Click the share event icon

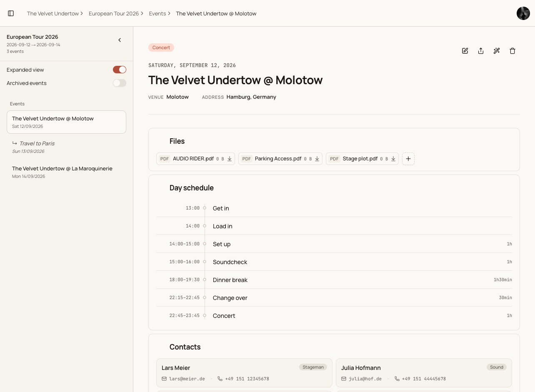[481, 51]
